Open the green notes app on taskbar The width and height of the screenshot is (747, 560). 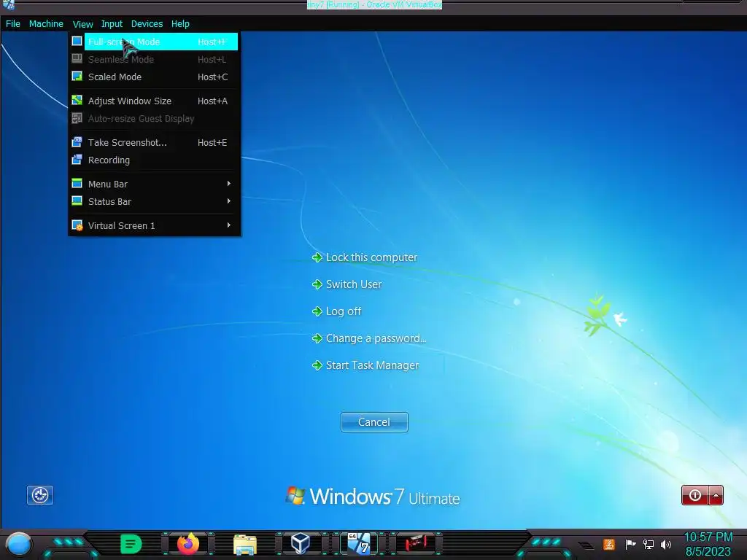pyautogui.click(x=131, y=544)
